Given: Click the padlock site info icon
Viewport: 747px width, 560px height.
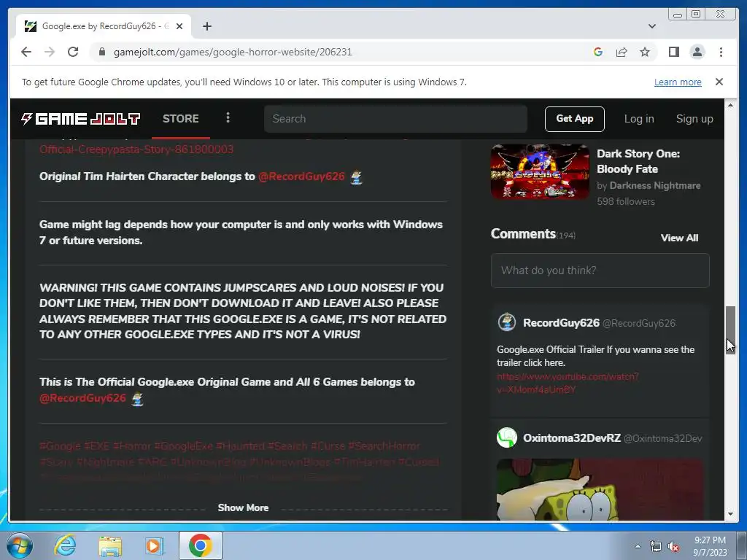Looking at the screenshot, I should [101, 52].
